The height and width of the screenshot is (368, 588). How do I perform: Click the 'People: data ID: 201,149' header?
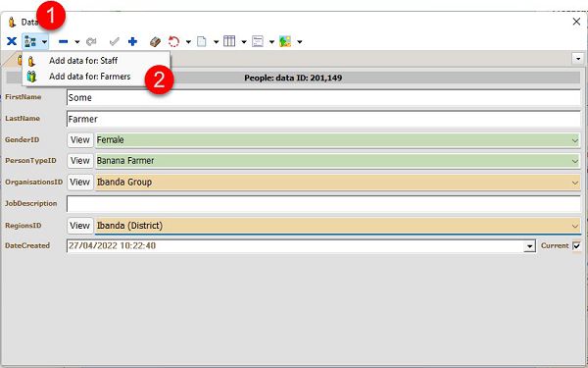[293, 79]
